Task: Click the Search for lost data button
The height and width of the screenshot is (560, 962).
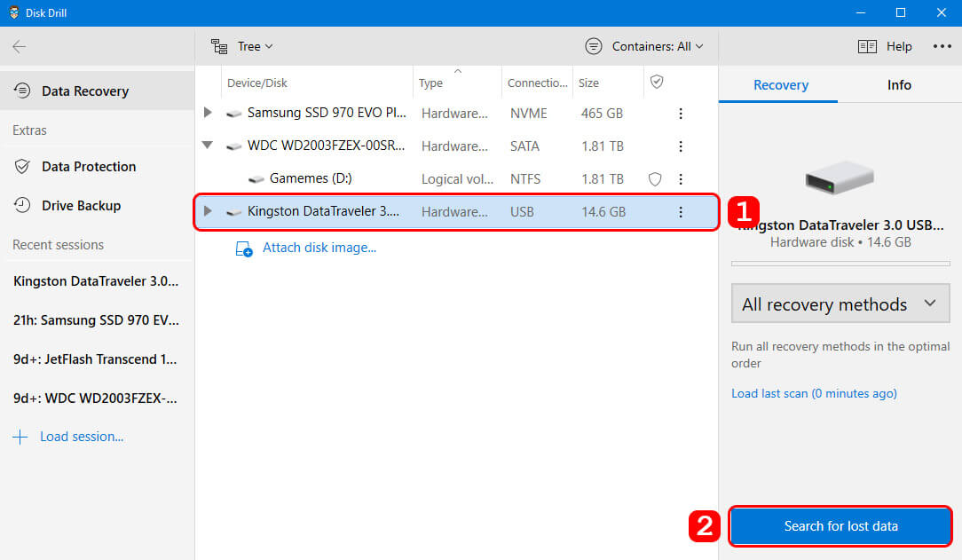Action: [x=840, y=526]
